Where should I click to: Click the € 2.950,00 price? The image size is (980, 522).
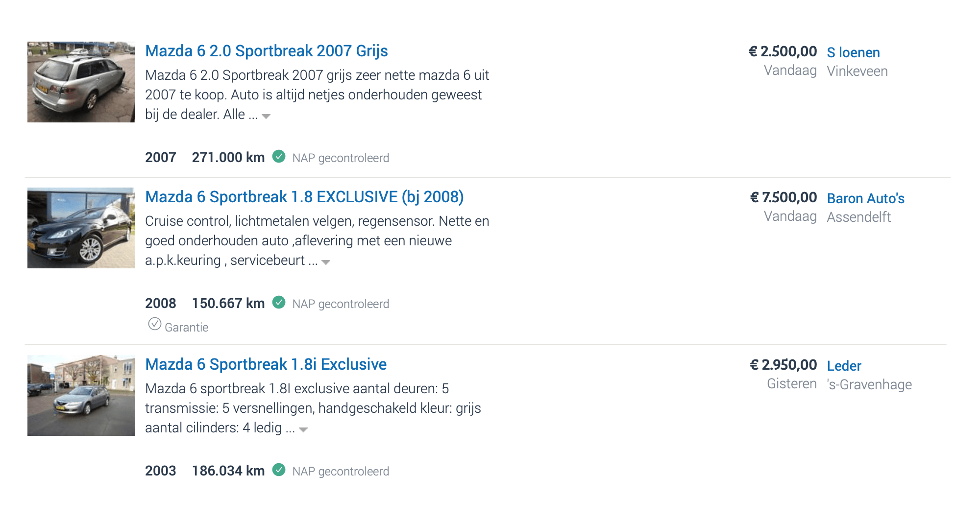coord(783,365)
